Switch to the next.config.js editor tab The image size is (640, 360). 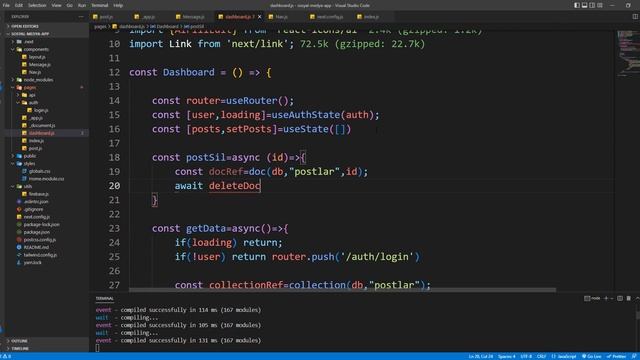(x=330, y=17)
